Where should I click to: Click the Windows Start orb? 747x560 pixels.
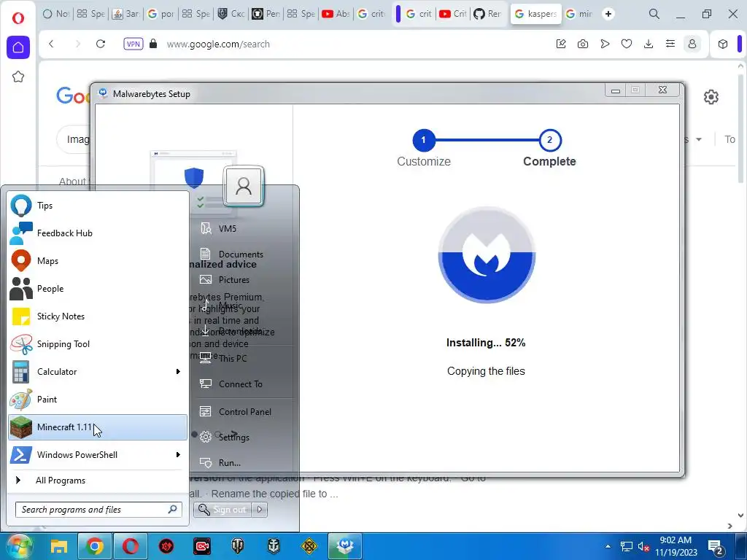click(x=18, y=546)
